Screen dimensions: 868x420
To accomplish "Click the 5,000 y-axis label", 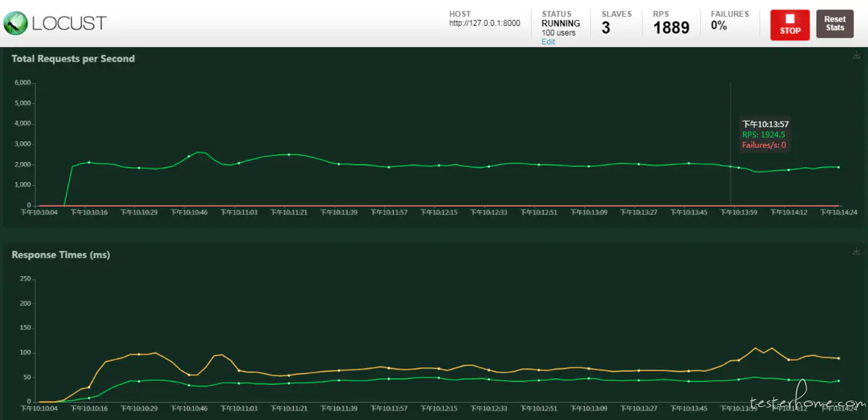I will 22,103.
